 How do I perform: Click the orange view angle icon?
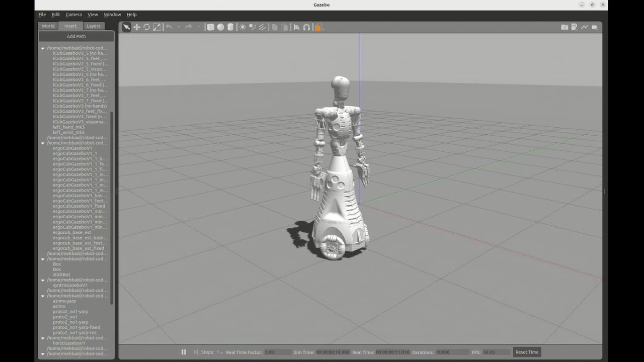318,27
